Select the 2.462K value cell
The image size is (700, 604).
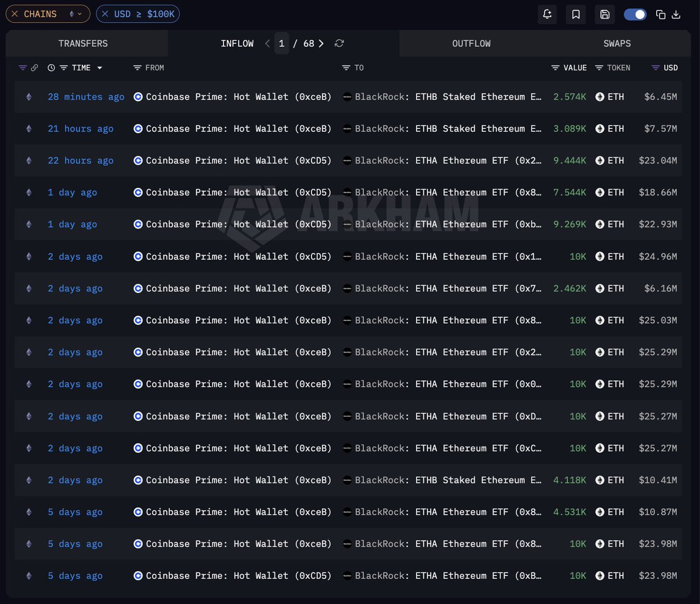coord(570,288)
